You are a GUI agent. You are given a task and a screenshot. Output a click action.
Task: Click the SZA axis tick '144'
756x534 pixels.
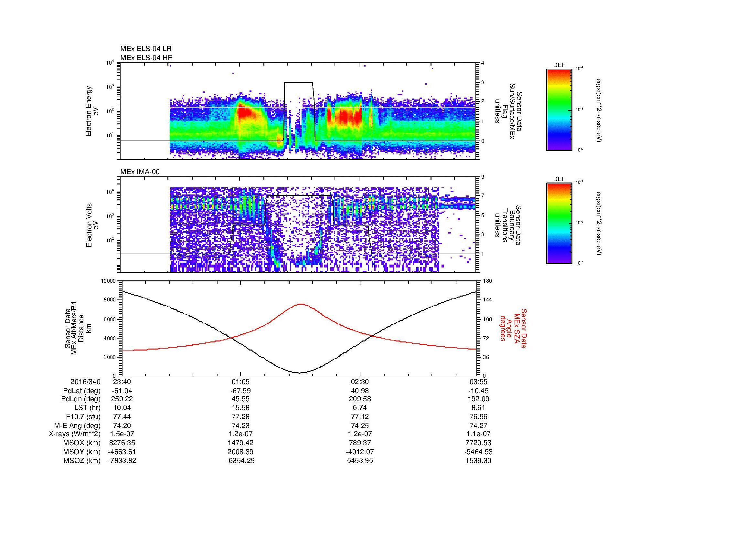coord(487,300)
